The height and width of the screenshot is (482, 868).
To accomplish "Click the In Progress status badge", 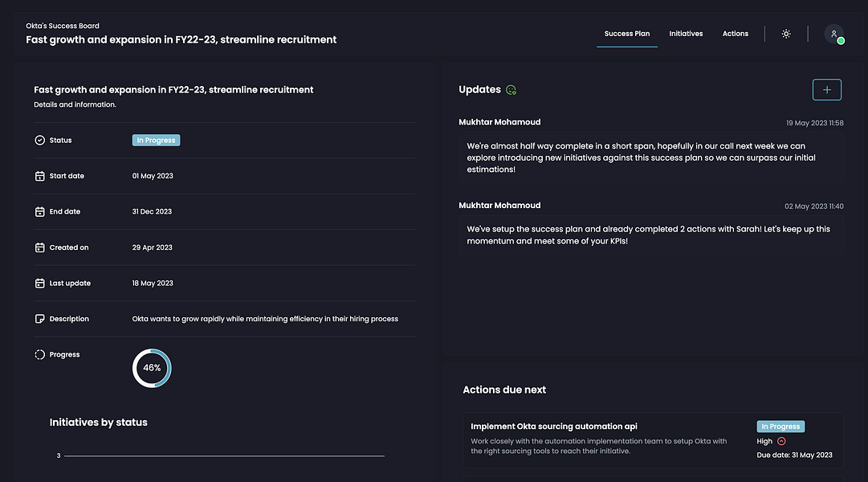I will (x=156, y=141).
